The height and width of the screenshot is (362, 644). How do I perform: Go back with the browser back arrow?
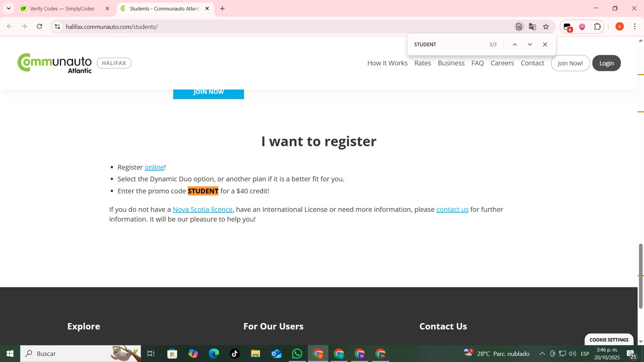pos(9,27)
